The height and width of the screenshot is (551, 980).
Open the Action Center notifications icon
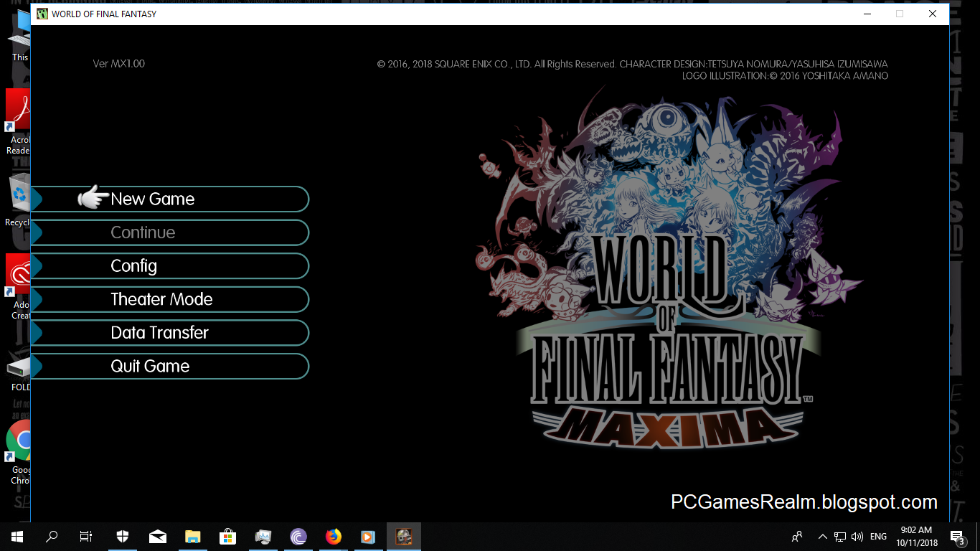pyautogui.click(x=958, y=536)
